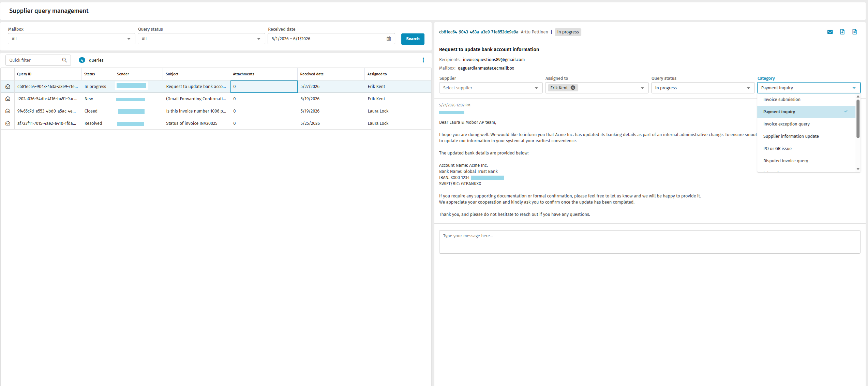Select Disputed invoice query category
The height and width of the screenshot is (386, 868).
click(x=806, y=161)
